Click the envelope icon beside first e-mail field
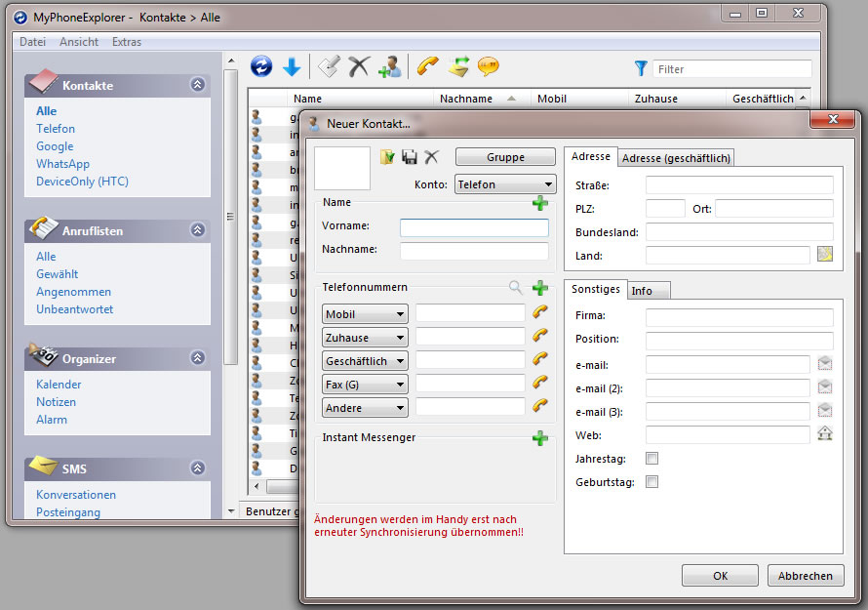The width and height of the screenshot is (868, 610). pos(825,365)
